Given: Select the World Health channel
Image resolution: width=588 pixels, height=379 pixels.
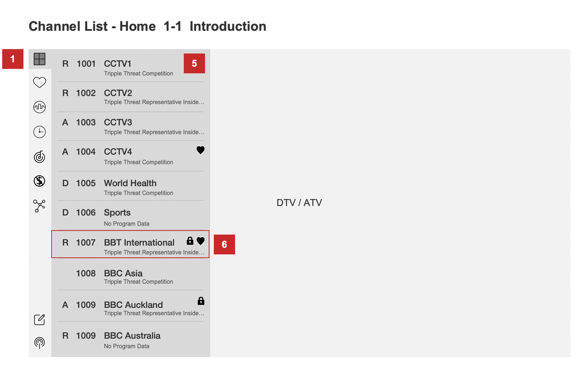Looking at the screenshot, I should point(130,187).
